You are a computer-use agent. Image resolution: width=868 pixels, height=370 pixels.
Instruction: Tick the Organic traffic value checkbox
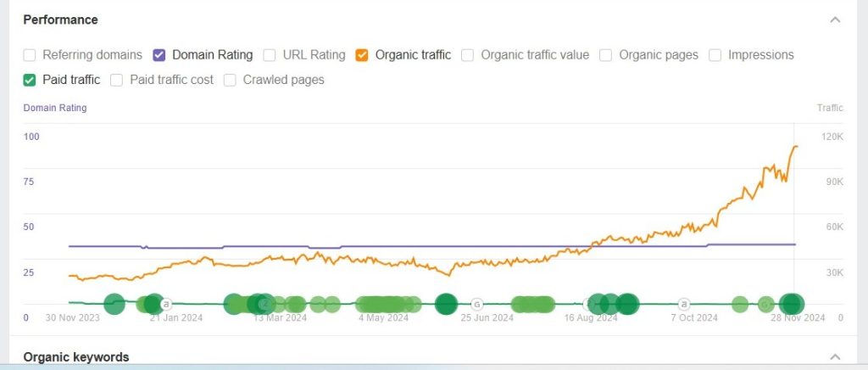pyautogui.click(x=468, y=55)
